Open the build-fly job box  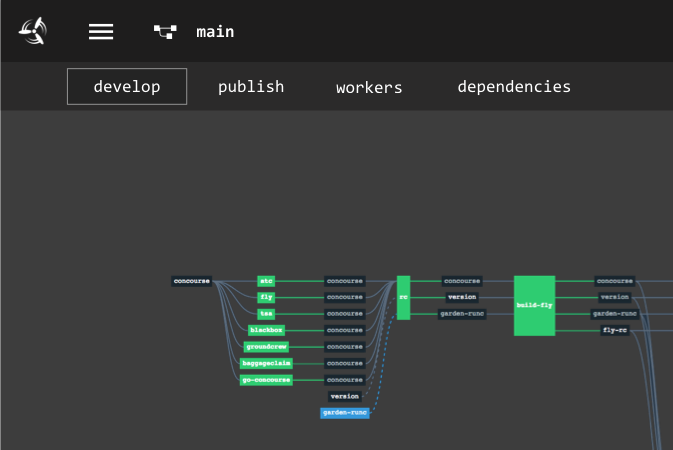tap(534, 305)
